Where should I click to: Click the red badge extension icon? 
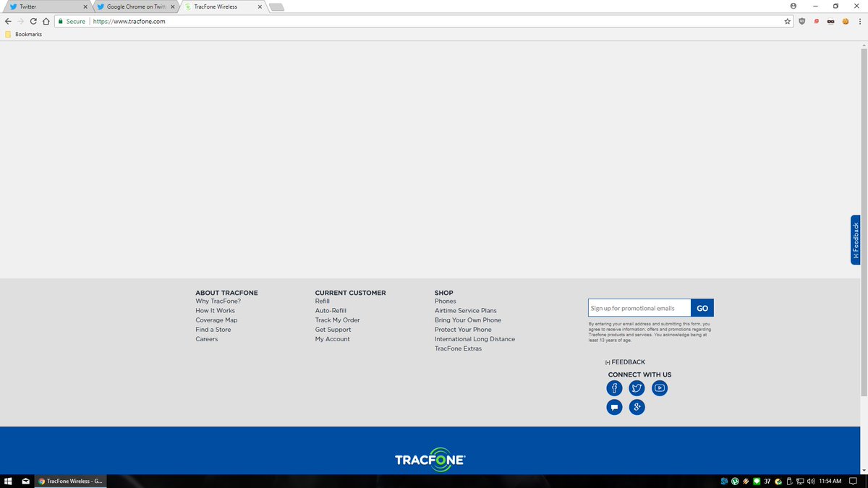(x=816, y=22)
